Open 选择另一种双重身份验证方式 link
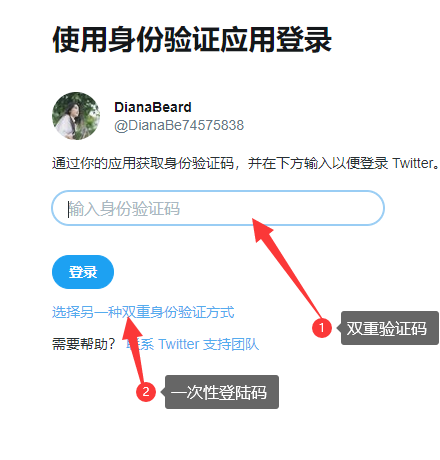The height and width of the screenshot is (460, 440). [x=143, y=312]
